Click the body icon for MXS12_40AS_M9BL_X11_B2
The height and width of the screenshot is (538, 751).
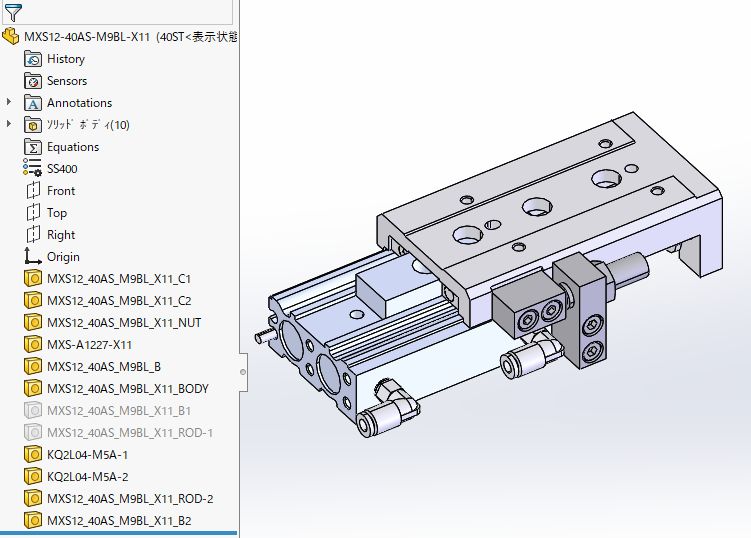point(33,521)
